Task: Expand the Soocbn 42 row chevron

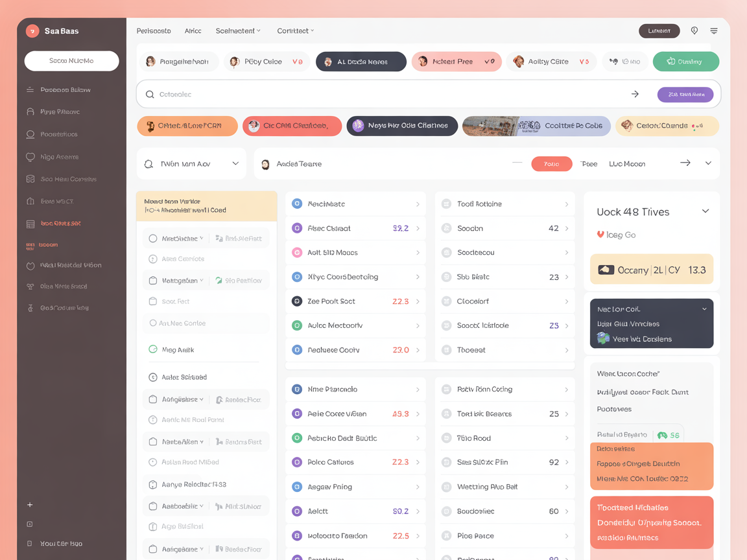Action: tap(567, 229)
